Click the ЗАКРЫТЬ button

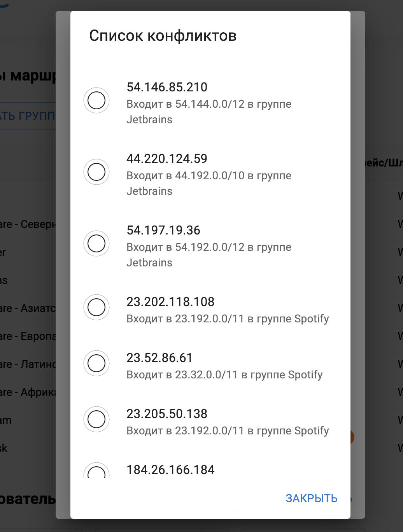(x=312, y=498)
